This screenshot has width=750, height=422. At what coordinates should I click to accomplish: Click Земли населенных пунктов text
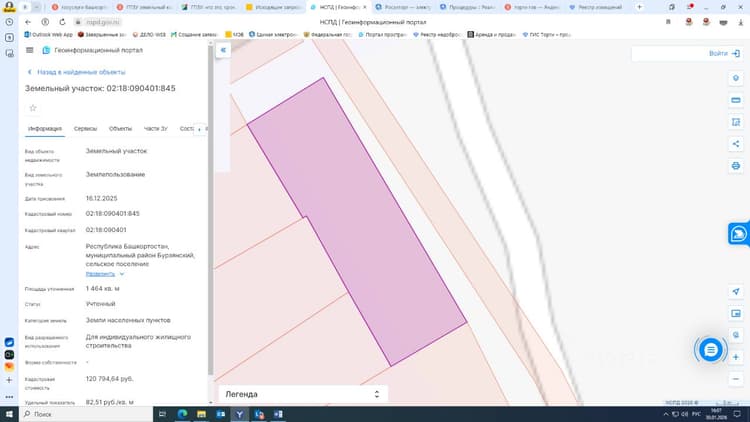coord(128,321)
